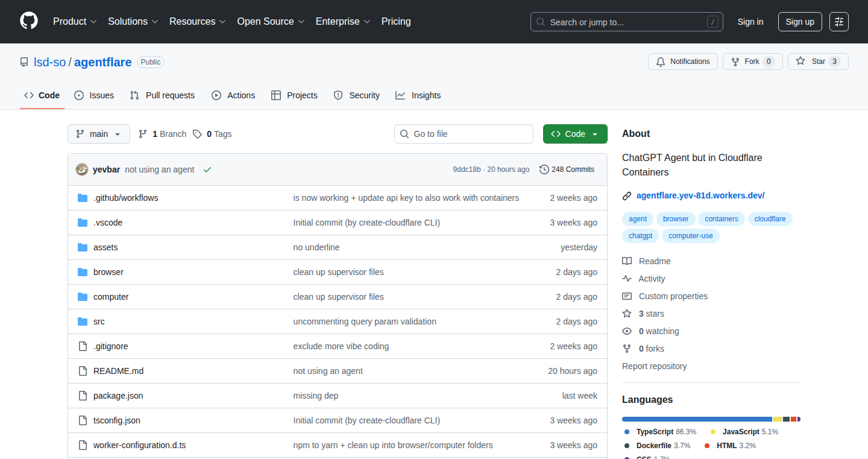View the green check commit status

(x=207, y=169)
